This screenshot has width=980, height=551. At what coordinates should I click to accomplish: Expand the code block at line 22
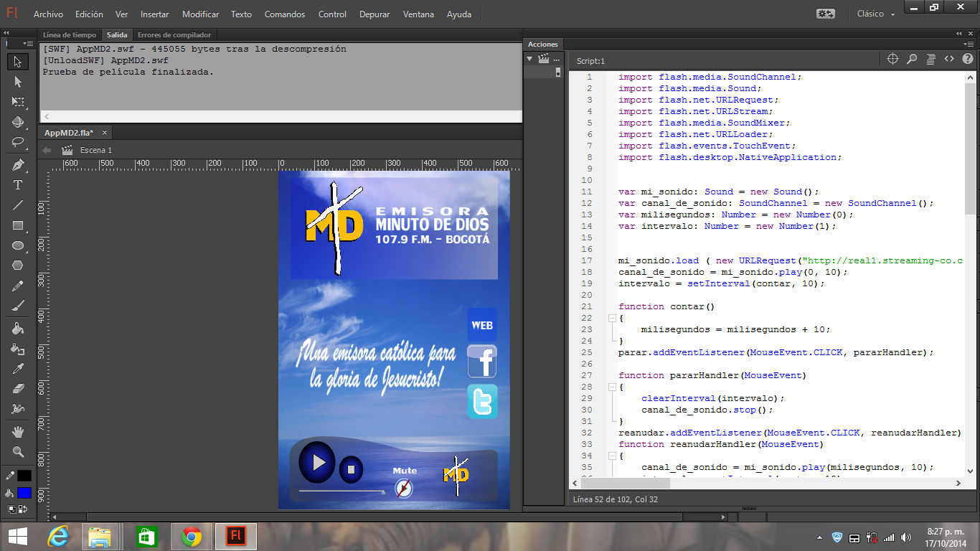612,318
